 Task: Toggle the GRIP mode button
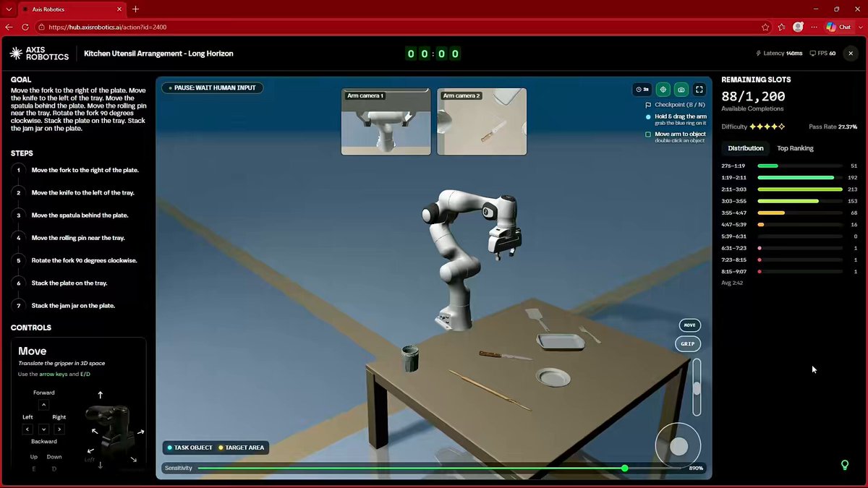(x=688, y=344)
